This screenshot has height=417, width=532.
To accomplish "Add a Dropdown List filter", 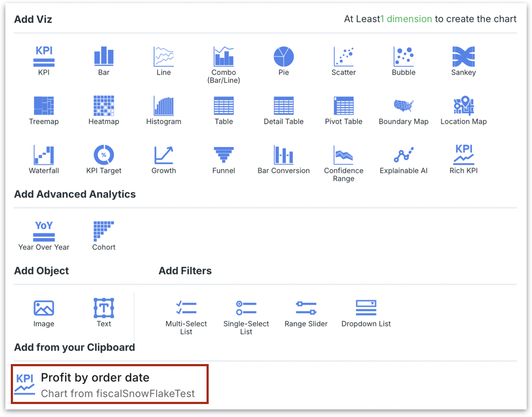I will [x=366, y=308].
